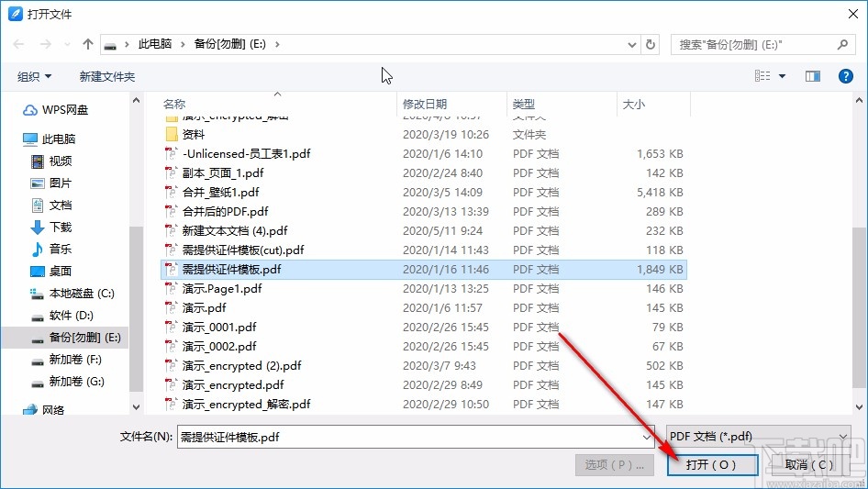This screenshot has width=868, height=489.
Task: Open 桌面 in the sidebar
Action: coord(51,272)
